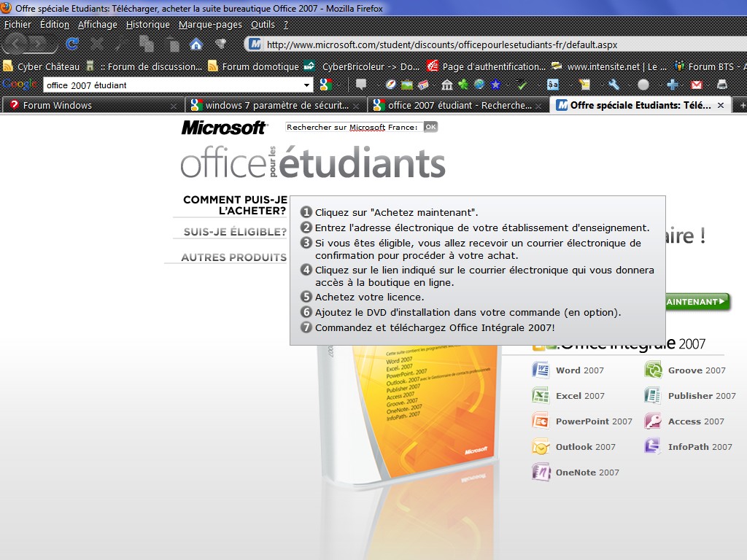Screen dimensions: 747x560
Task: Click the spell check checkmark toolbar icon
Action: click(x=522, y=85)
